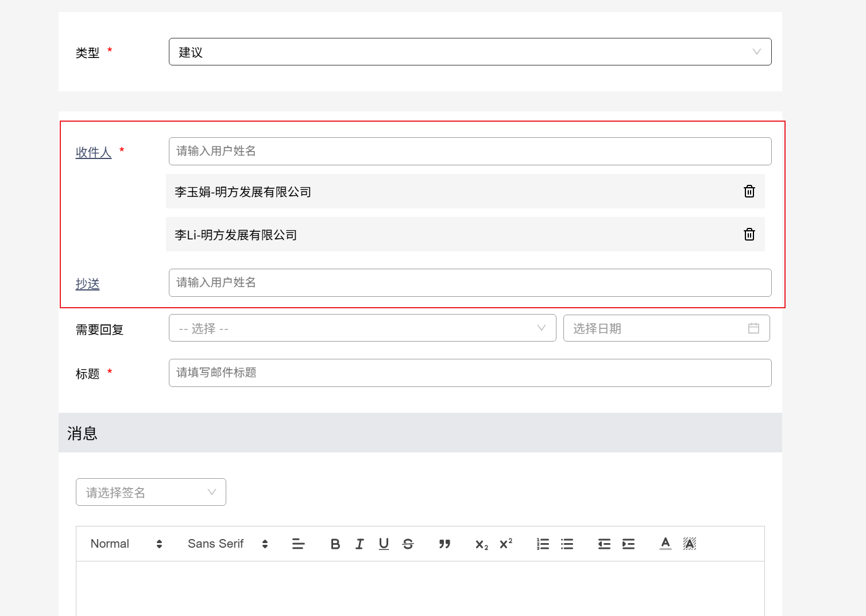Apply subscript formatting
Image resolution: width=866 pixels, height=616 pixels.
point(481,544)
